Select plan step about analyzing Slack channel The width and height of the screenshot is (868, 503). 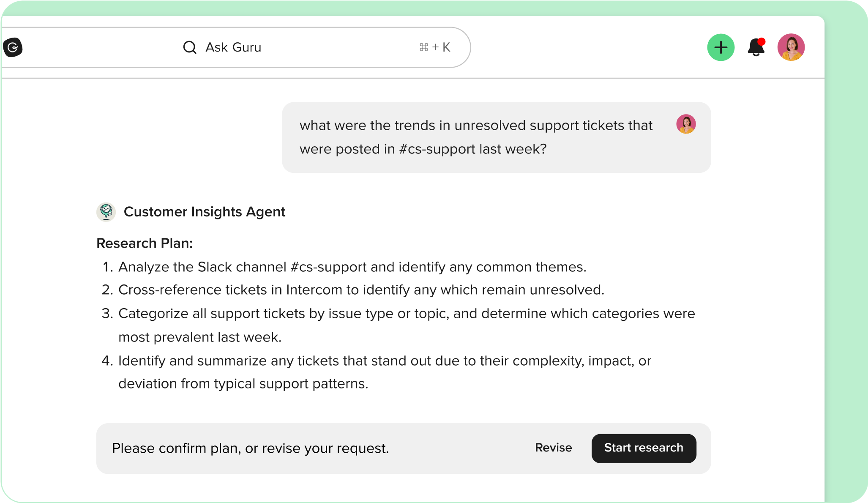point(352,267)
